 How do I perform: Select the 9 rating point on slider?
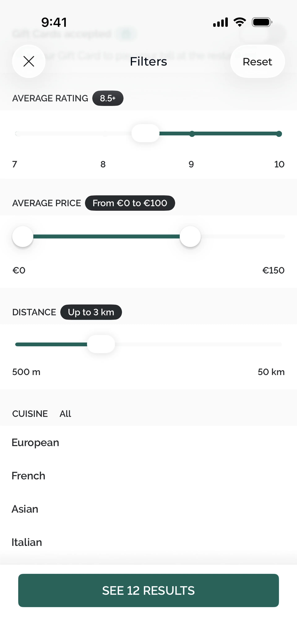point(192,134)
